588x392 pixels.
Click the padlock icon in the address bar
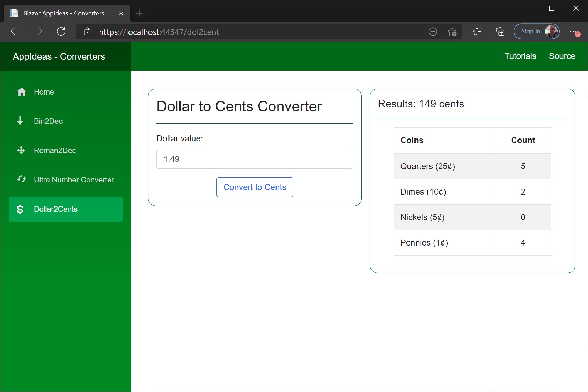(87, 31)
